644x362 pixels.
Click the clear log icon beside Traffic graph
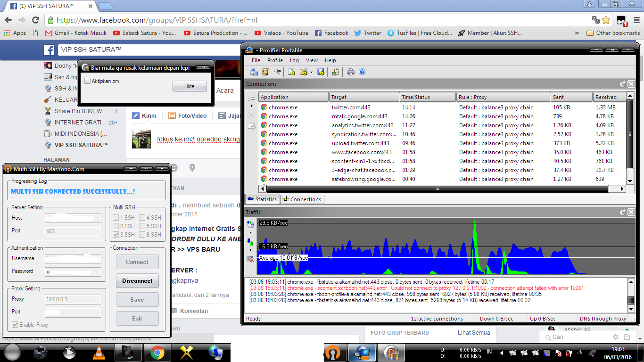coord(251,259)
